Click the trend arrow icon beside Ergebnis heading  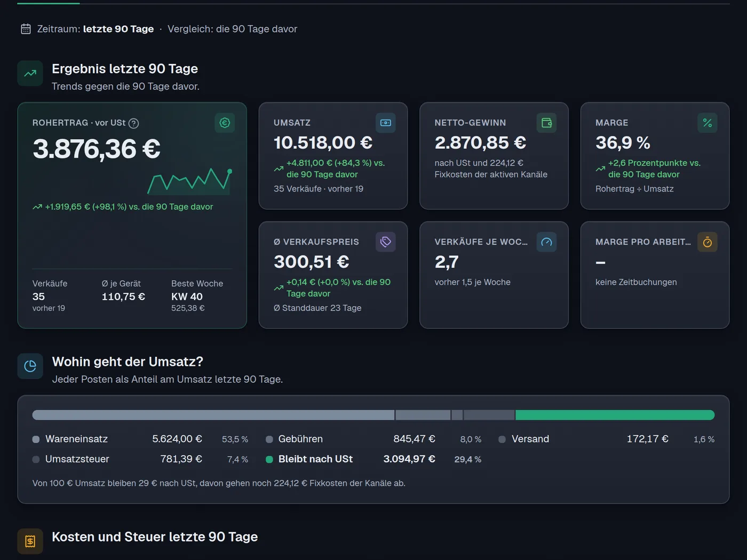tap(30, 74)
